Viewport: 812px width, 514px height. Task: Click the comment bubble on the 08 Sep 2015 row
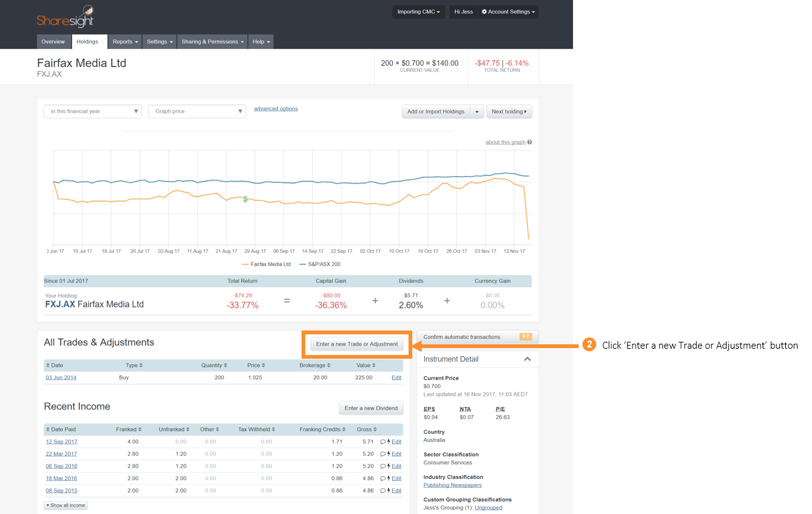pos(383,490)
